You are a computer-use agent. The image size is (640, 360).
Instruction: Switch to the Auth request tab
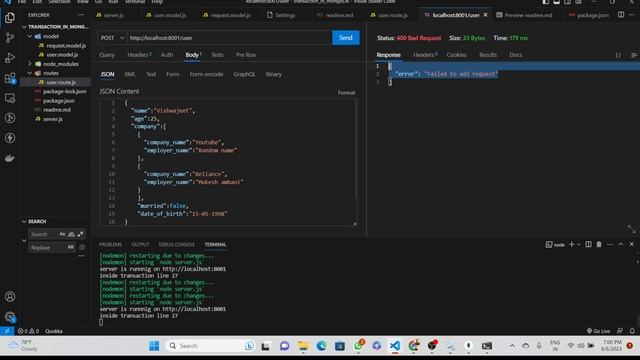tap(167, 55)
